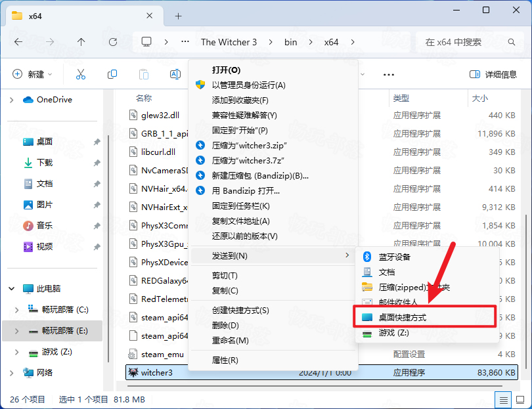The height and width of the screenshot is (409, 532).
Task: Expand the C: drive node
Action: pos(16,310)
